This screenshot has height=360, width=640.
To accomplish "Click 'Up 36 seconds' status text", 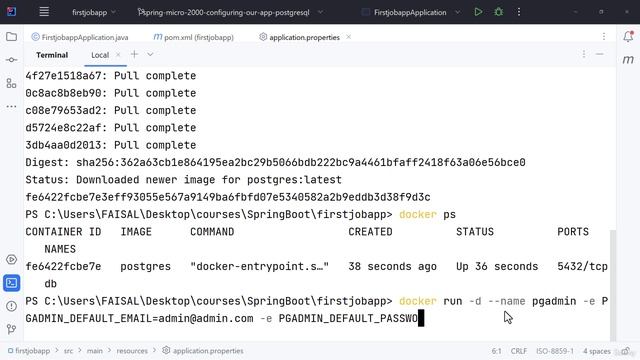I will [497, 267].
